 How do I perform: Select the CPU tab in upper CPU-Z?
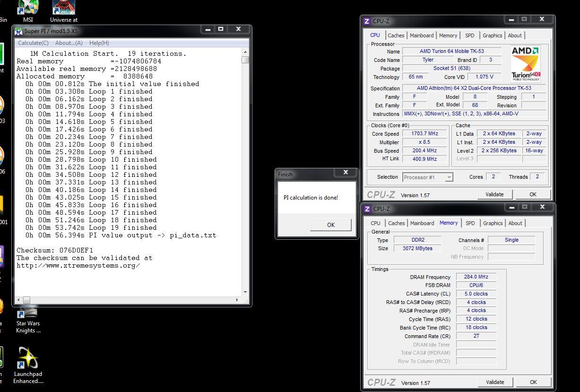click(375, 35)
